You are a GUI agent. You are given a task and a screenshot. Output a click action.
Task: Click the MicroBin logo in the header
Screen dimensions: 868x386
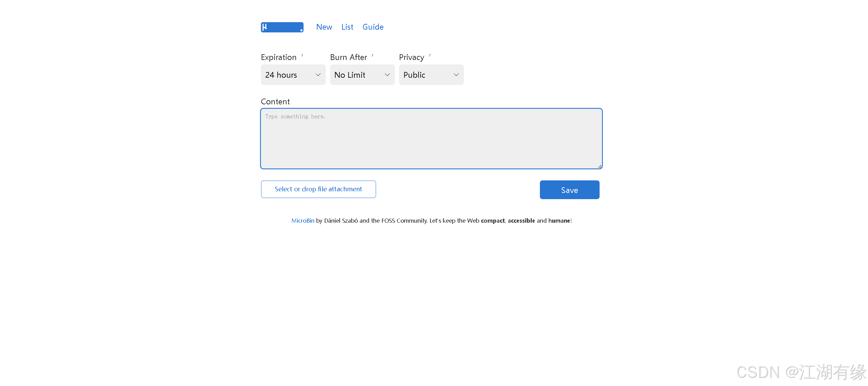point(282,27)
